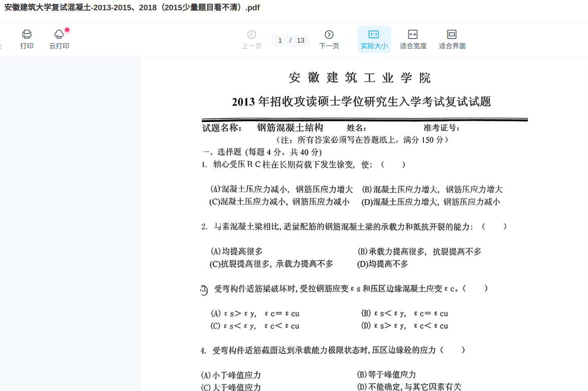
Task: Click option (D) of question 1
Action: click(x=431, y=202)
